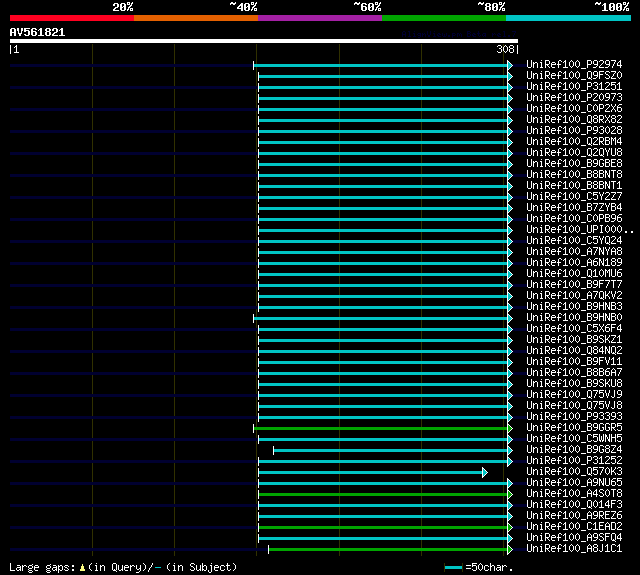Select UniRef100_B9F7T7 label
640x575 pixels.
coord(574,285)
